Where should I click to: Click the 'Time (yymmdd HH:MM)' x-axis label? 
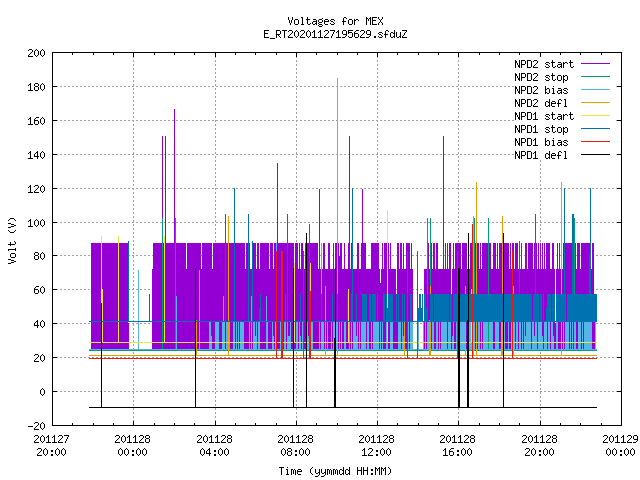click(x=335, y=471)
